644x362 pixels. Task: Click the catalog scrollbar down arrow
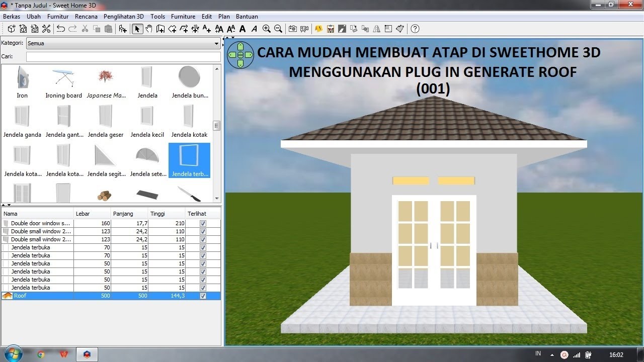pyautogui.click(x=217, y=199)
